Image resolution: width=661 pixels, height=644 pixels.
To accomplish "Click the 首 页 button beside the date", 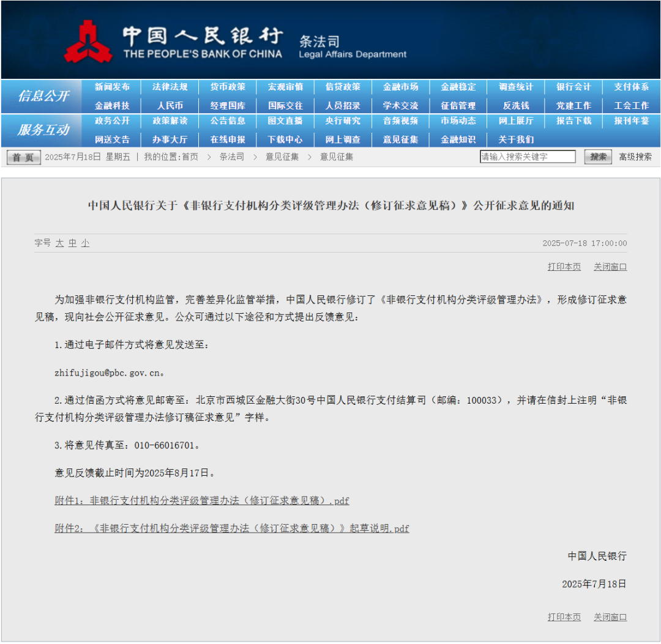I will [x=24, y=158].
